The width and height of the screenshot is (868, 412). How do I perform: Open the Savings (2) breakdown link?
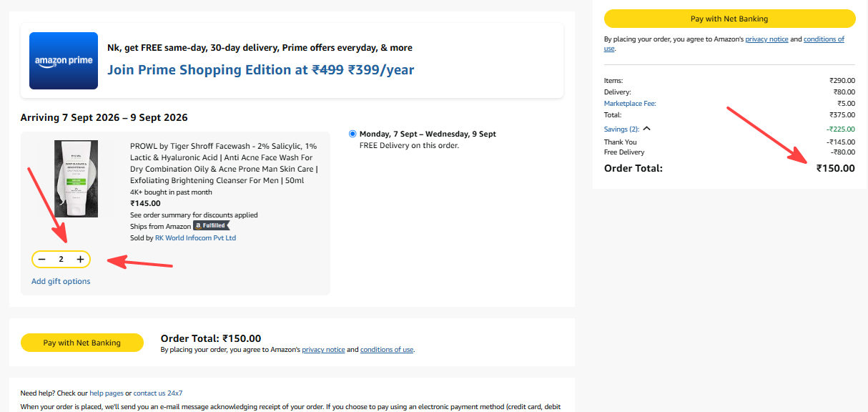point(621,129)
